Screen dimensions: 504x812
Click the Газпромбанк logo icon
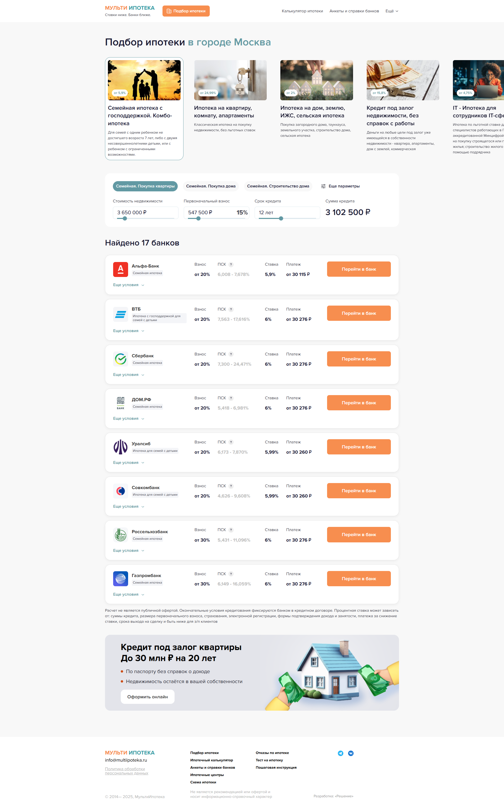click(x=120, y=579)
